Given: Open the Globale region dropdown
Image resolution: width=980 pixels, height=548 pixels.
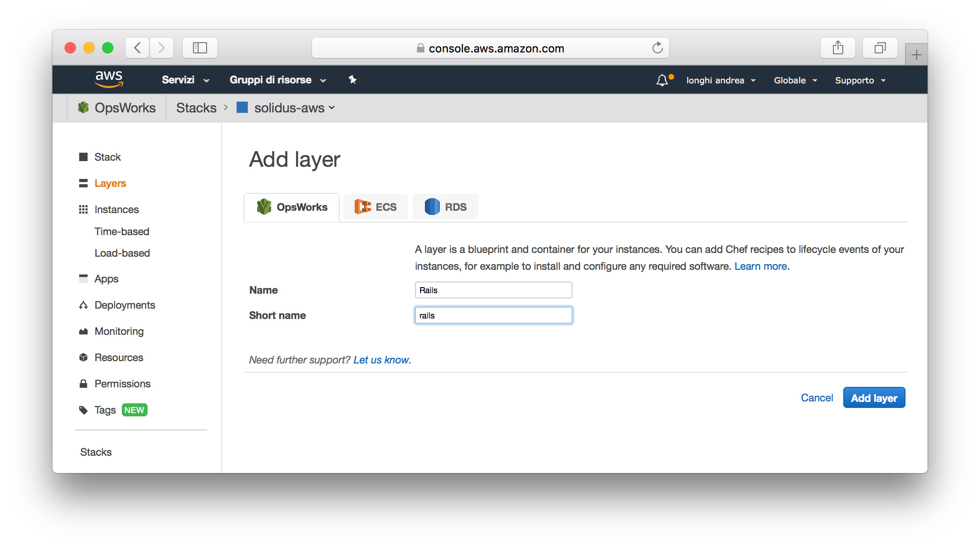Looking at the screenshot, I should click(x=795, y=81).
